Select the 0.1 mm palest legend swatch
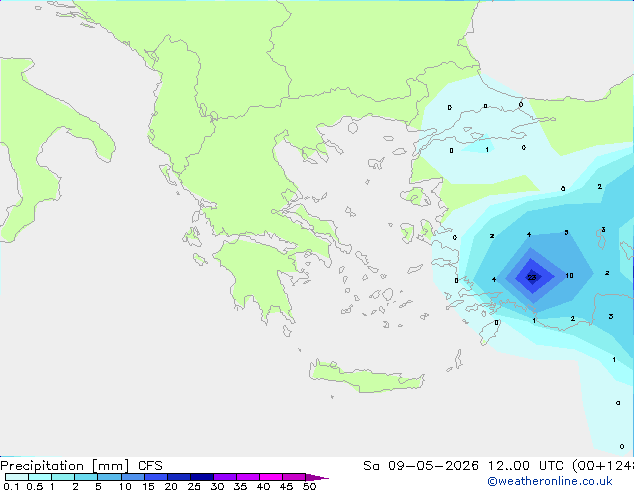The image size is (634, 490). (x=17, y=477)
